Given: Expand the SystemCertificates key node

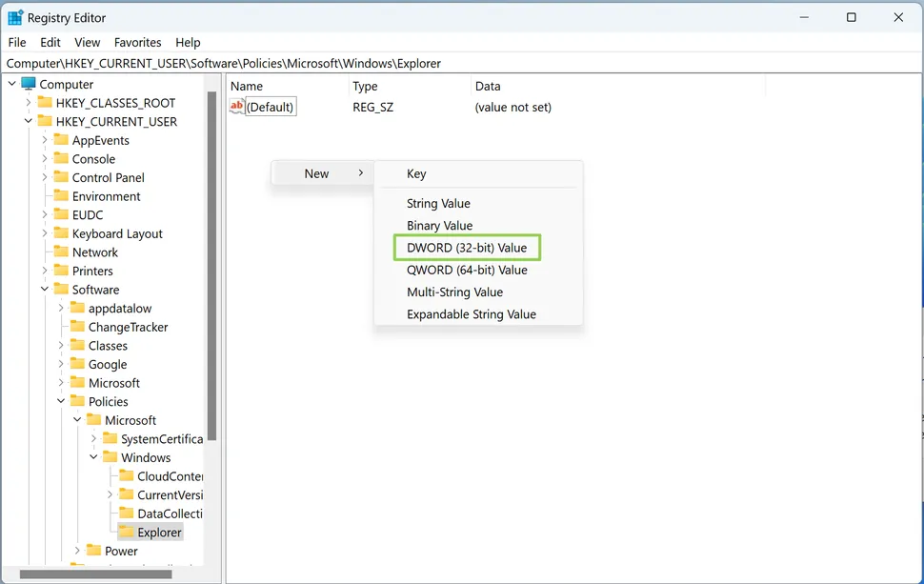Looking at the screenshot, I should (93, 439).
